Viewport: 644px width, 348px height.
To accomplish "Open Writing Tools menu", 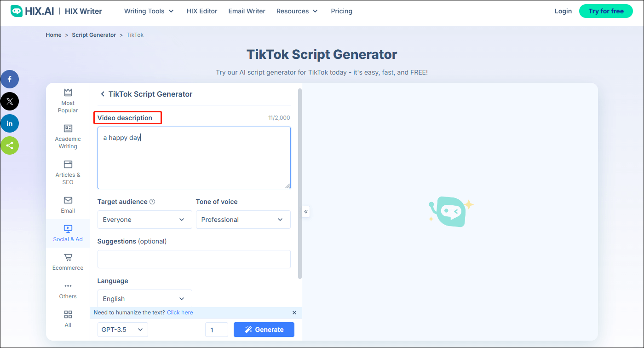I will tap(149, 11).
